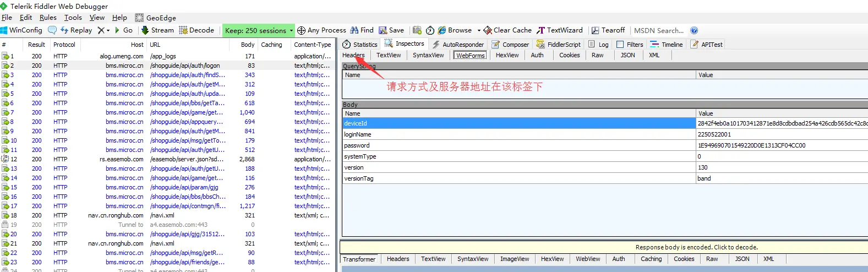
Task: Toggle Stream mode in toolbar
Action: tap(157, 30)
